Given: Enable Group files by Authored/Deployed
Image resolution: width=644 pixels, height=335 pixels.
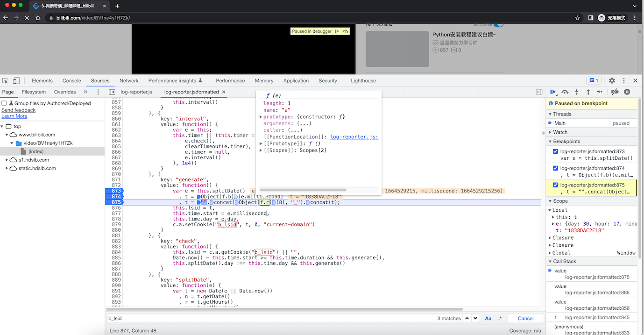Looking at the screenshot, I should tap(4, 103).
